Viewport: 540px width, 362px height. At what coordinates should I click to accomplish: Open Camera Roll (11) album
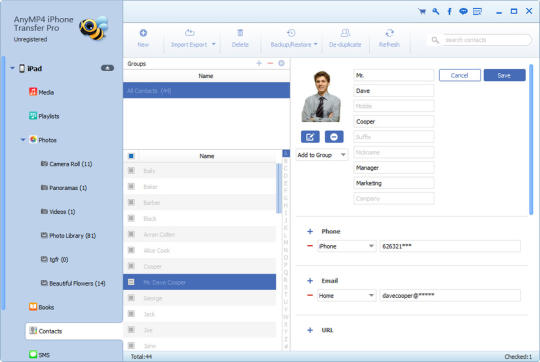point(66,164)
